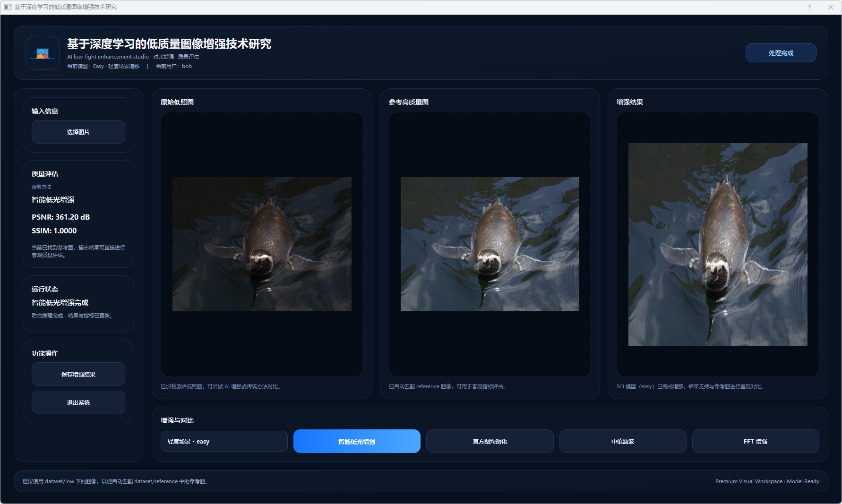Click the 增强结果 enhanced image preview
Viewport: 842px width, 504px height.
click(x=718, y=244)
